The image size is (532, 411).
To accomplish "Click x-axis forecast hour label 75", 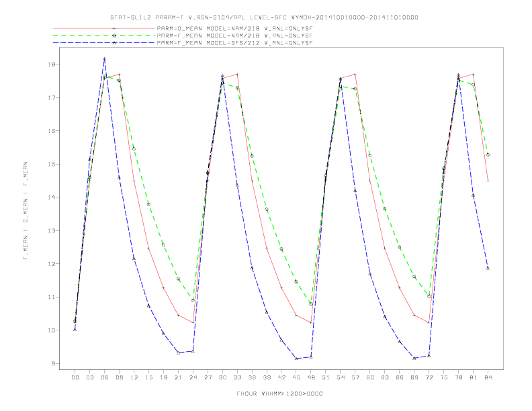I will coord(444,377).
